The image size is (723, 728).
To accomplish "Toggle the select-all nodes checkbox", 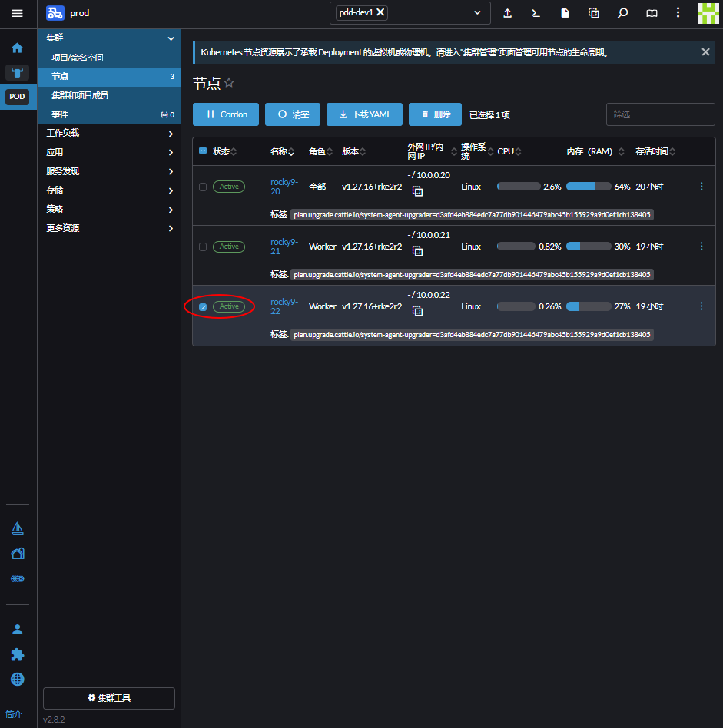I will point(203,151).
